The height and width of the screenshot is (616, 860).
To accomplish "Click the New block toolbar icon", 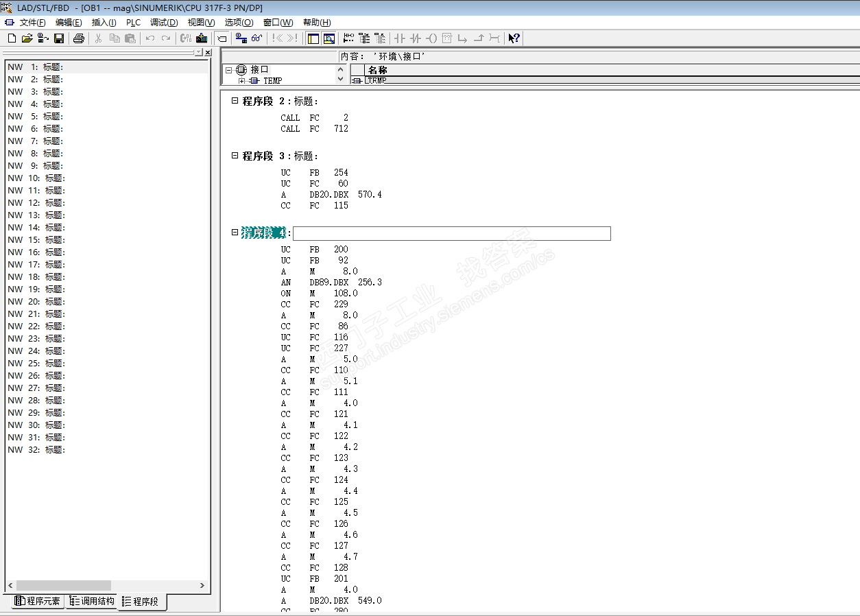I will pyautogui.click(x=12, y=38).
